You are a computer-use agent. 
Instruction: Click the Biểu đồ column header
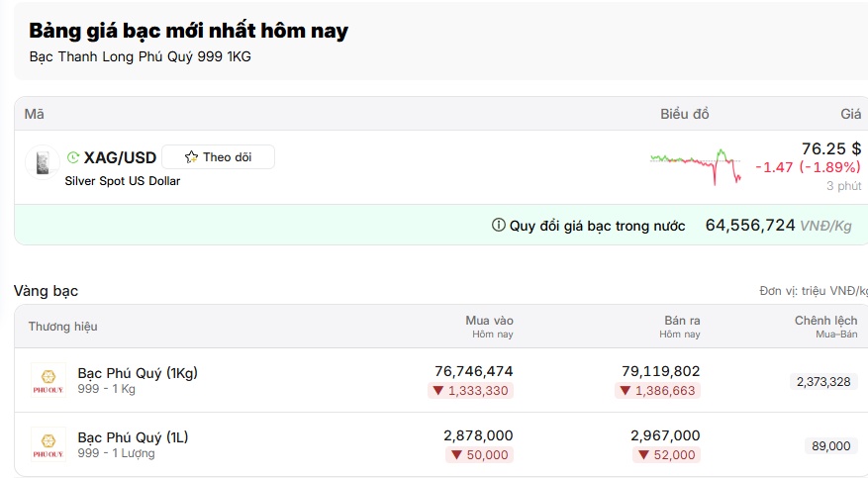pyautogui.click(x=684, y=114)
